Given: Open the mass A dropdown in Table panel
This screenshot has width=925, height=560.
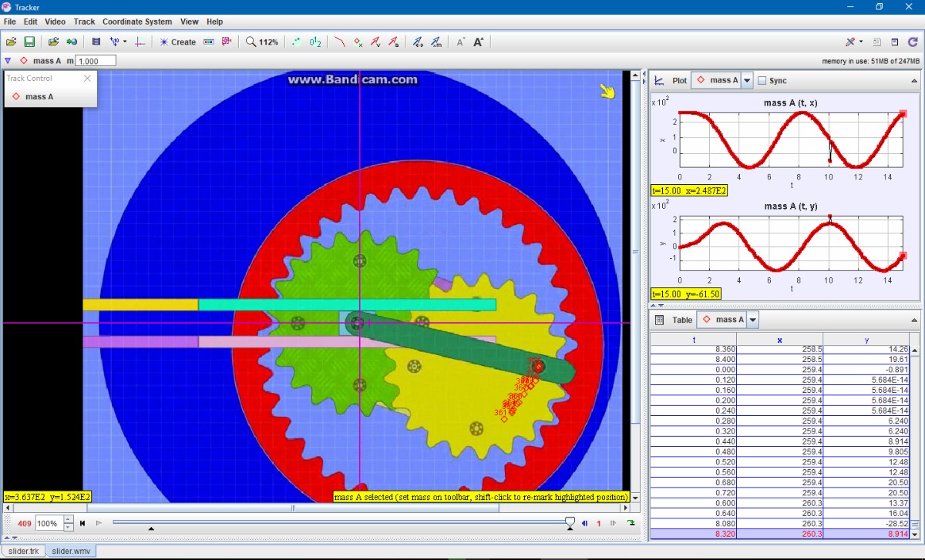Looking at the screenshot, I should pos(752,320).
